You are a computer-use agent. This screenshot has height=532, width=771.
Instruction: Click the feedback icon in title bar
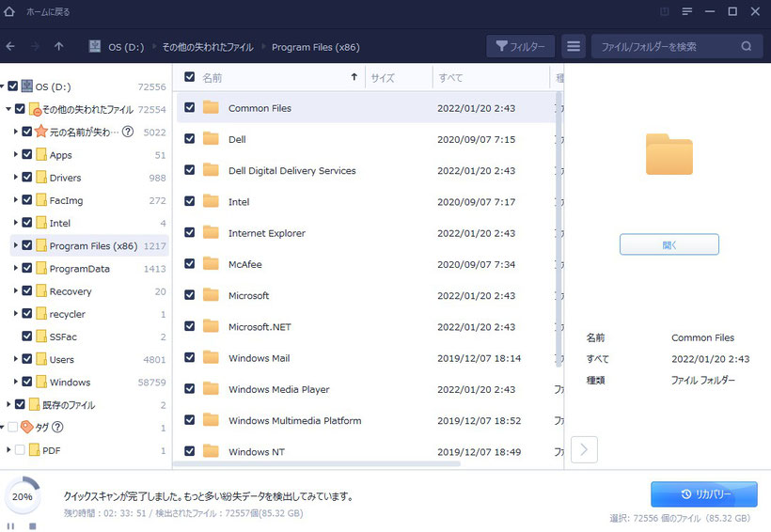point(665,11)
